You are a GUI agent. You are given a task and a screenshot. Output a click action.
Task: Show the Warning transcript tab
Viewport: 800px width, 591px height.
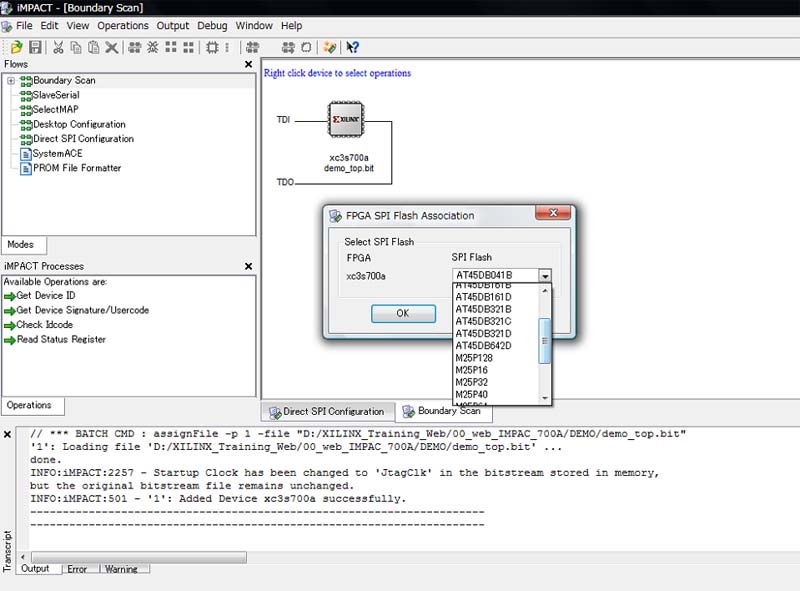pos(121,569)
